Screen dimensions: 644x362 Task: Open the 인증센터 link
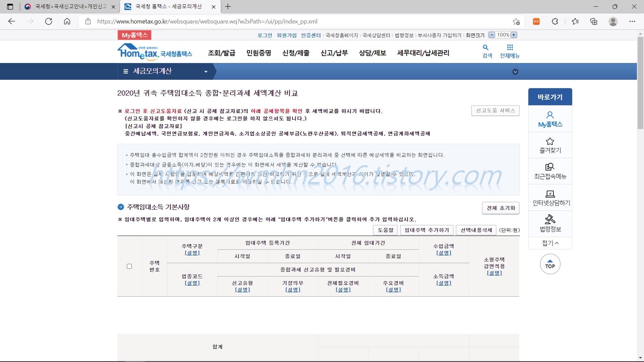(311, 35)
